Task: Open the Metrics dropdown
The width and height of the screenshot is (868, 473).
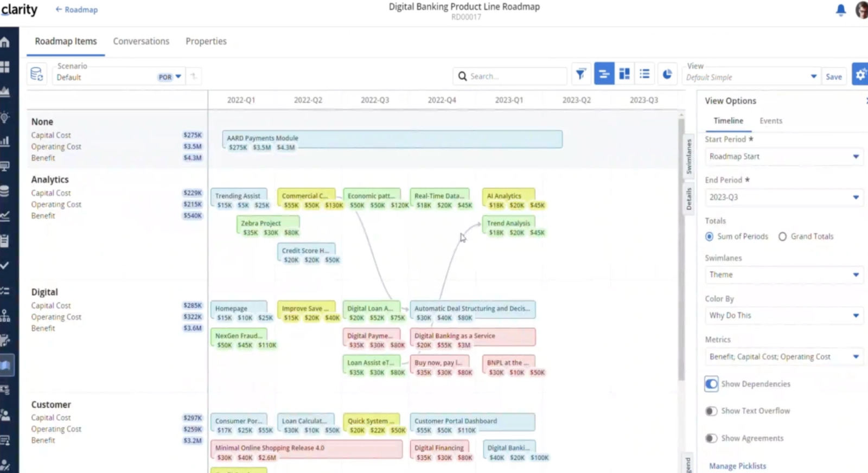Action: pos(783,356)
